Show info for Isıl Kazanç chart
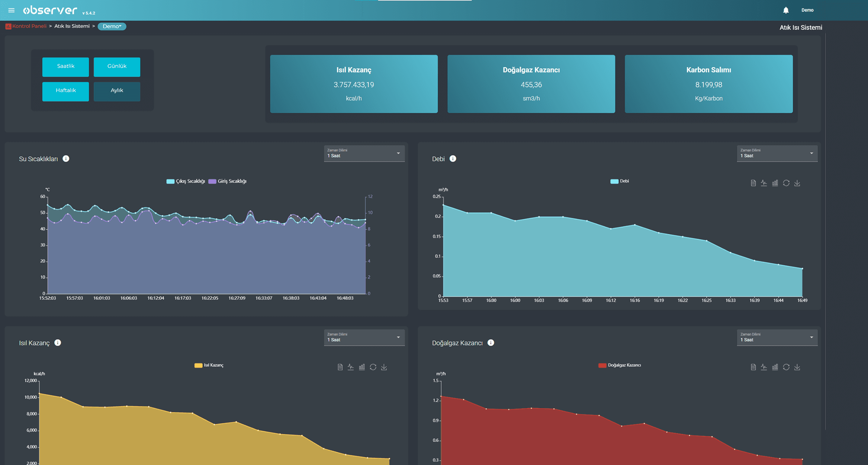This screenshot has height=465, width=868. [58, 343]
